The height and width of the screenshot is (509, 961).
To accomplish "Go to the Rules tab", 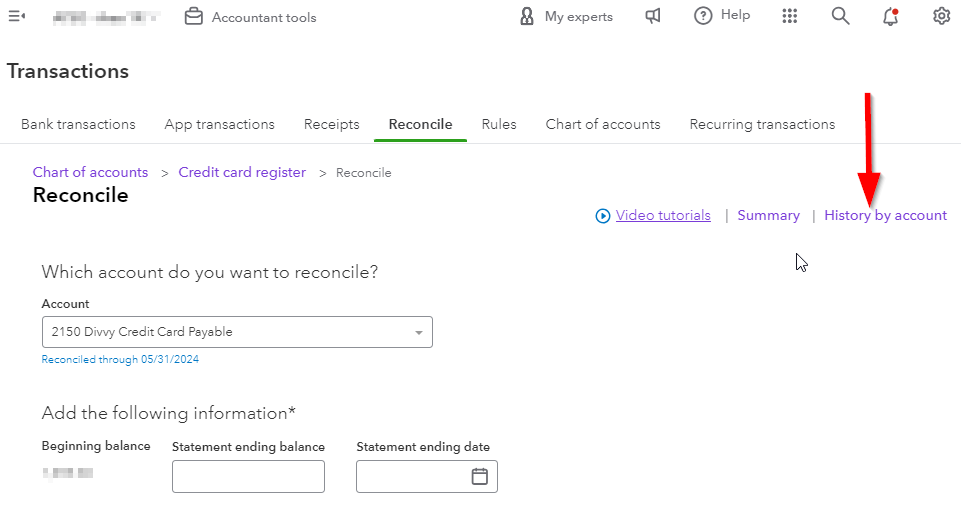I will [x=499, y=125].
